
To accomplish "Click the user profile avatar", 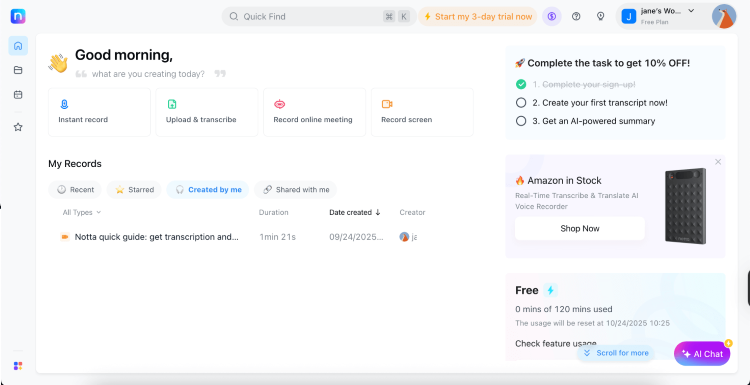I will click(x=724, y=17).
